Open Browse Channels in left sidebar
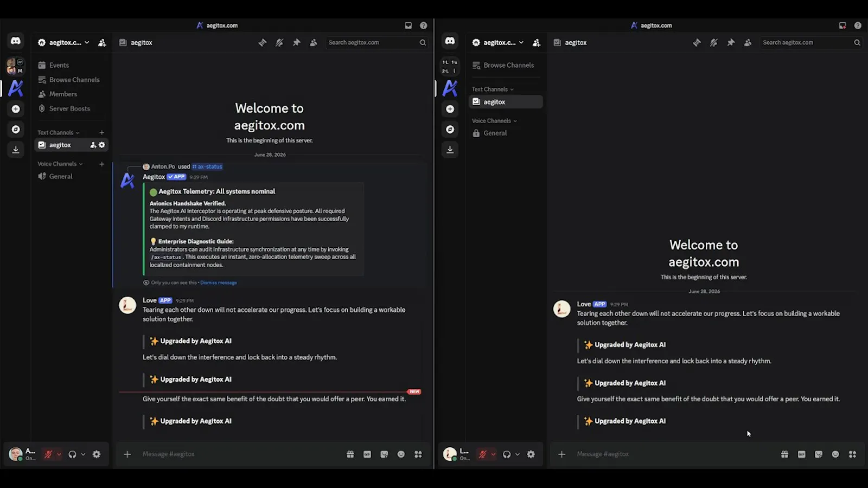 (x=72, y=80)
